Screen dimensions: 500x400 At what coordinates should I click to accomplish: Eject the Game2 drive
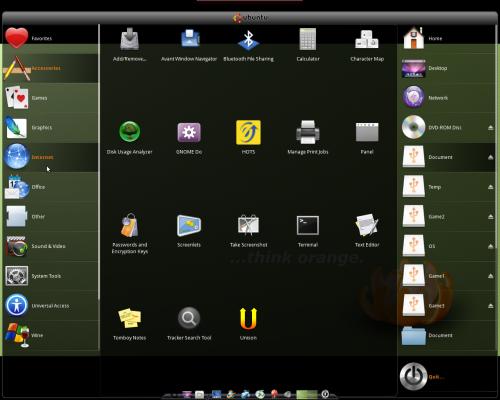coord(491,217)
